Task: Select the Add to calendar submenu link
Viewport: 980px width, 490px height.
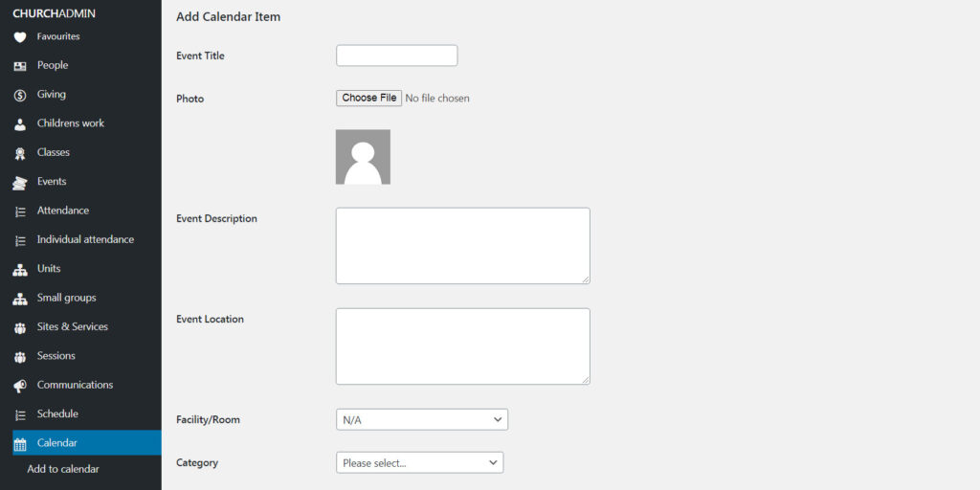Action: pos(63,469)
